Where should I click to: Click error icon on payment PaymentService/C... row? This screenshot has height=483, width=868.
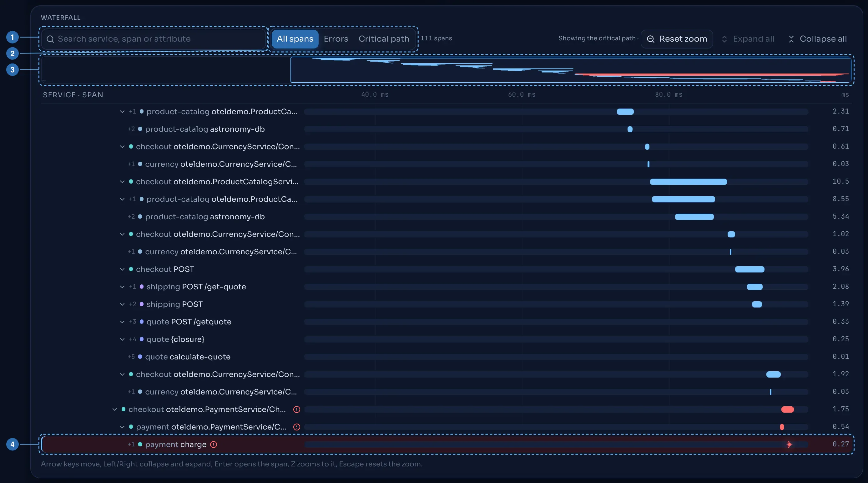(x=296, y=427)
